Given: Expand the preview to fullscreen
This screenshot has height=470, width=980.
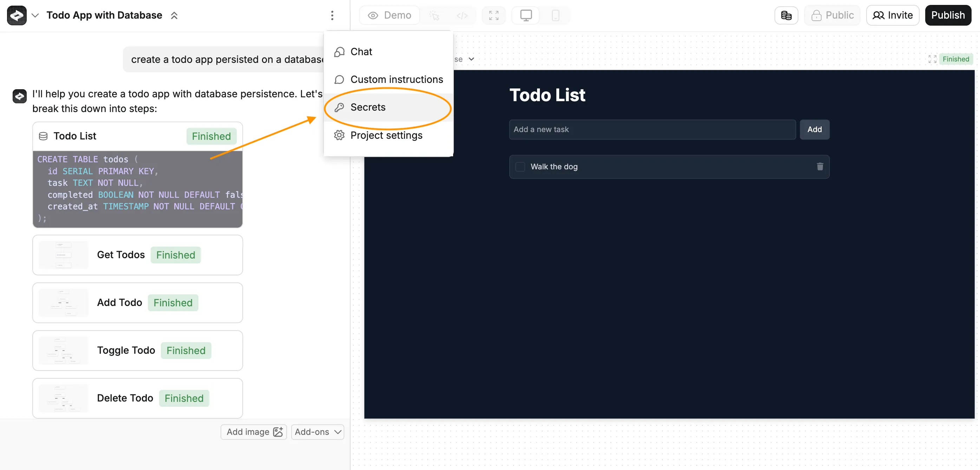Looking at the screenshot, I should click(494, 15).
